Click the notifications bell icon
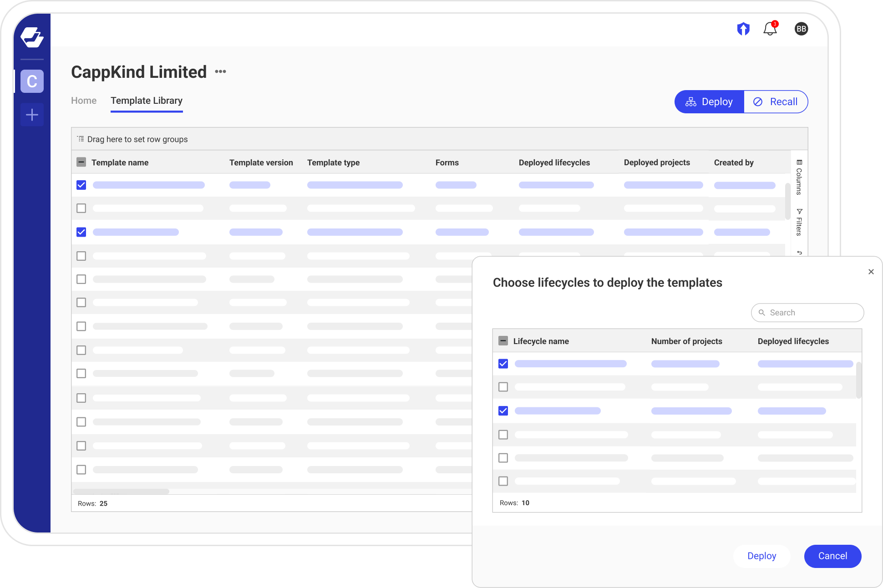 click(x=770, y=29)
